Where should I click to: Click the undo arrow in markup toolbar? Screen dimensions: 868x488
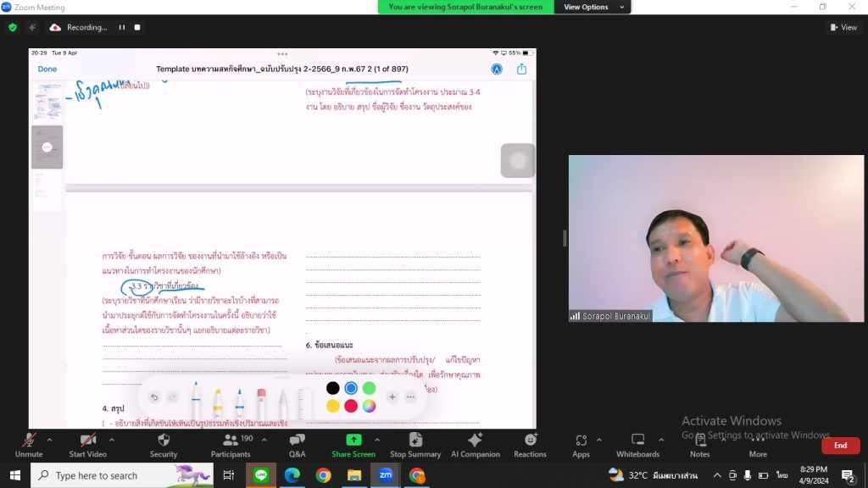[154, 396]
